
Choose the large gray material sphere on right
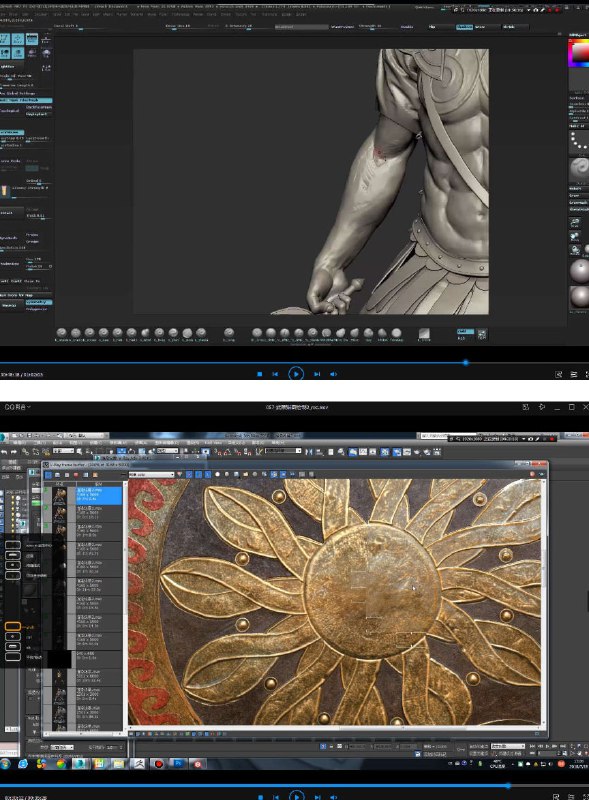pos(579,271)
